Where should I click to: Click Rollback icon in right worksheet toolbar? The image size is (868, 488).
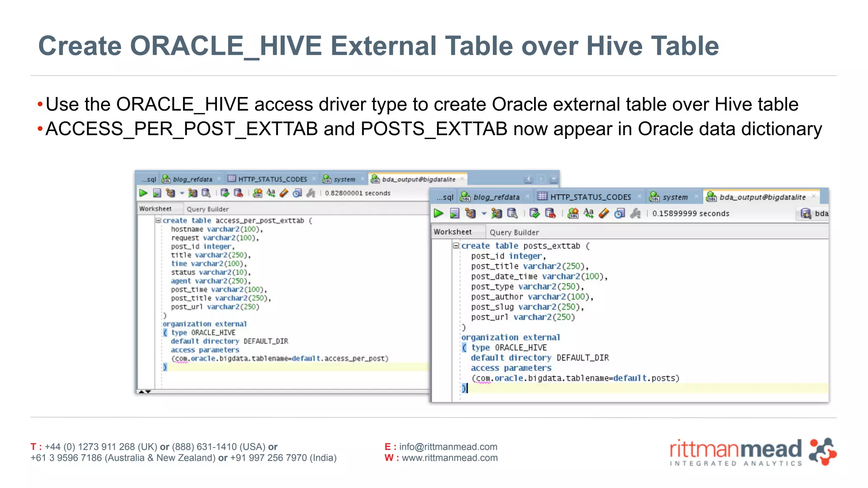tap(550, 213)
